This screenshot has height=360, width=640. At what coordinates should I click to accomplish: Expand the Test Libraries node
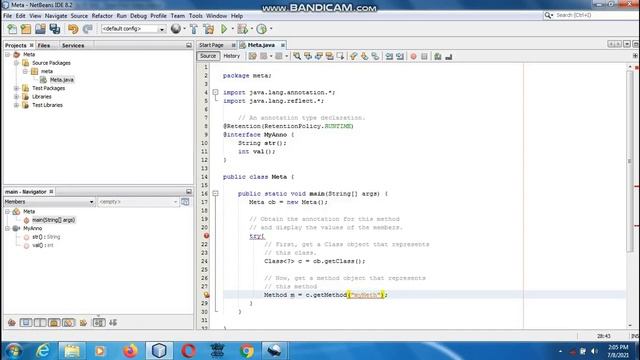click(16, 105)
